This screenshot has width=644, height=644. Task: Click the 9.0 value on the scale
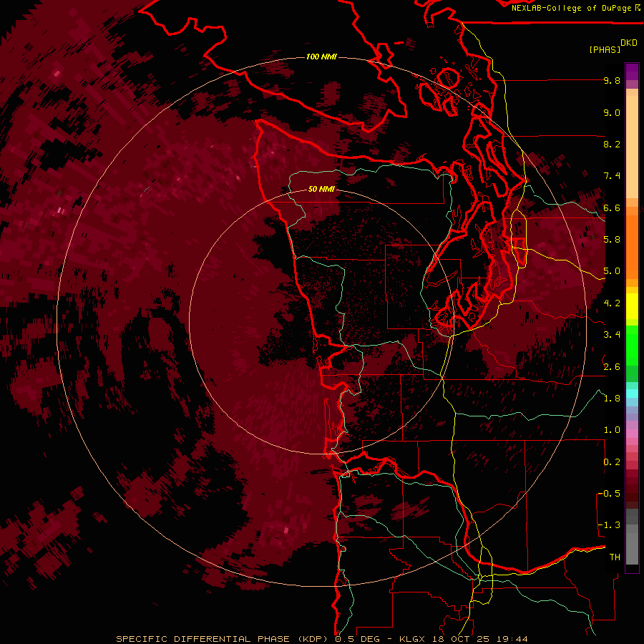click(612, 112)
